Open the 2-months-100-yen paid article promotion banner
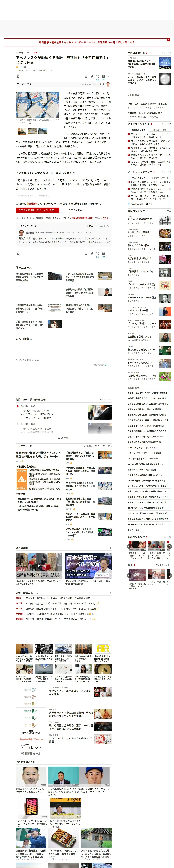This screenshot has width=174, height=868. point(87,42)
